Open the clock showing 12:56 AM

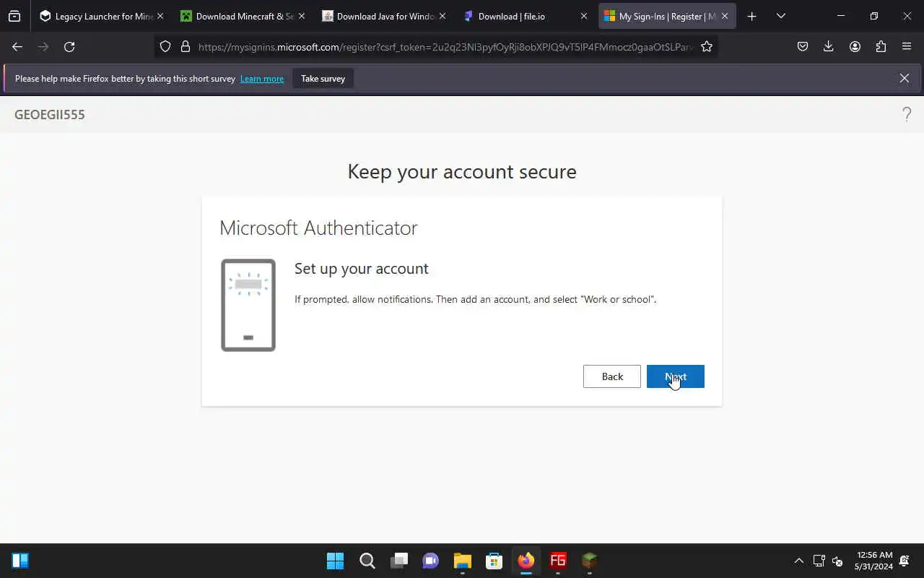pos(873,561)
